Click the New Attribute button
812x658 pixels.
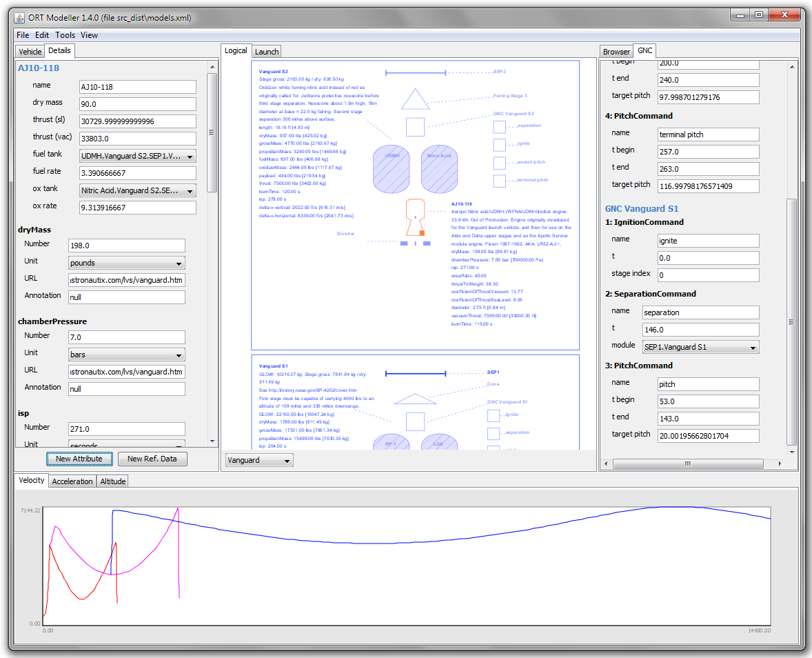tap(79, 459)
